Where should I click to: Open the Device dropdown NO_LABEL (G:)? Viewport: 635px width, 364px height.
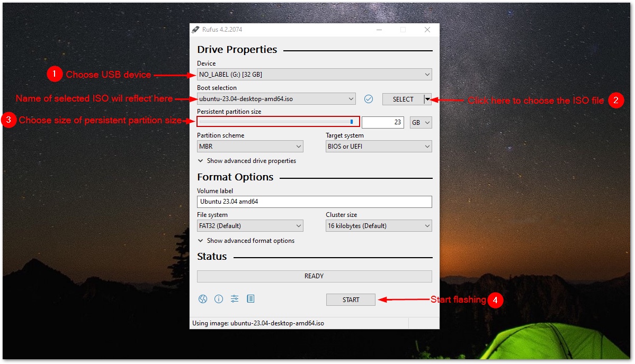(x=314, y=75)
